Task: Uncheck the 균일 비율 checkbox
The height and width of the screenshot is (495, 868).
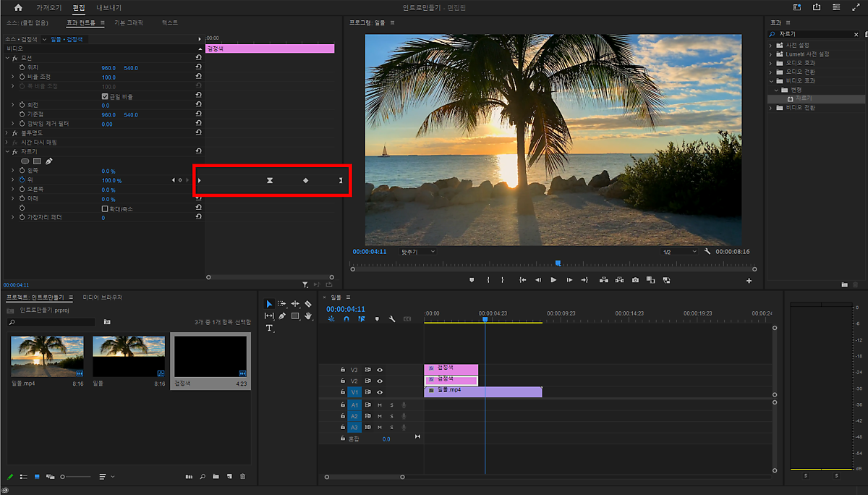Action: [x=105, y=96]
